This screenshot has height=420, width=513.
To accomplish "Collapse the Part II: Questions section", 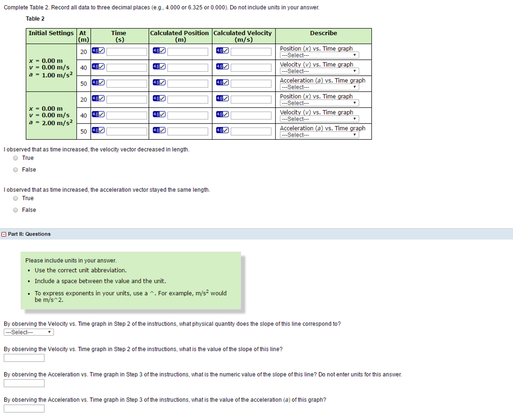I will click(4, 234).
